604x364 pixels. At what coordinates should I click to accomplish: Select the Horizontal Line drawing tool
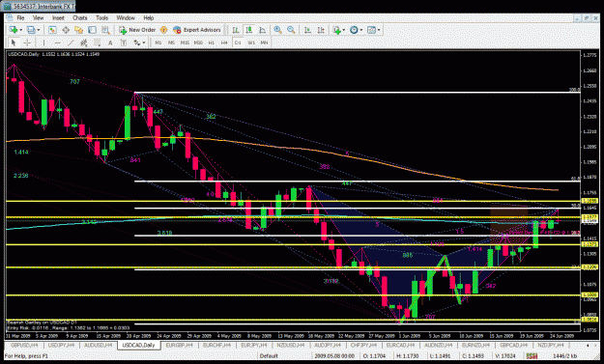click(57, 42)
